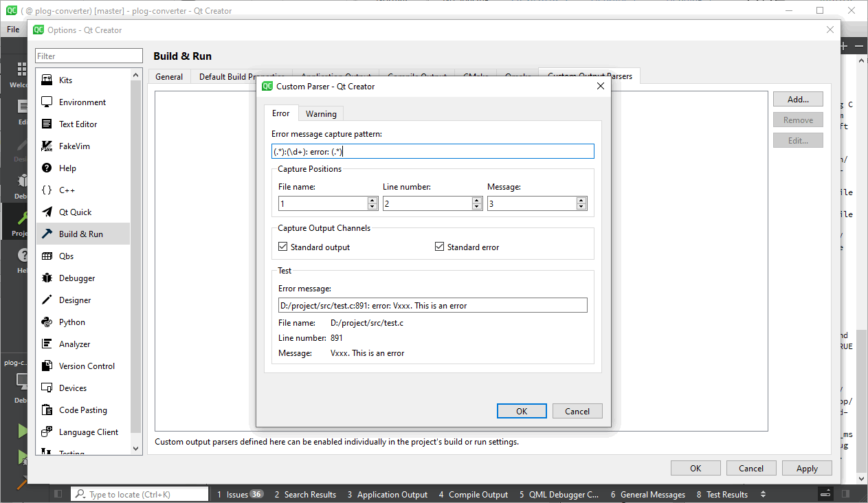Viewport: 868px width, 503px height.
Task: Expand the output pane selector arrows
Action: point(763,494)
